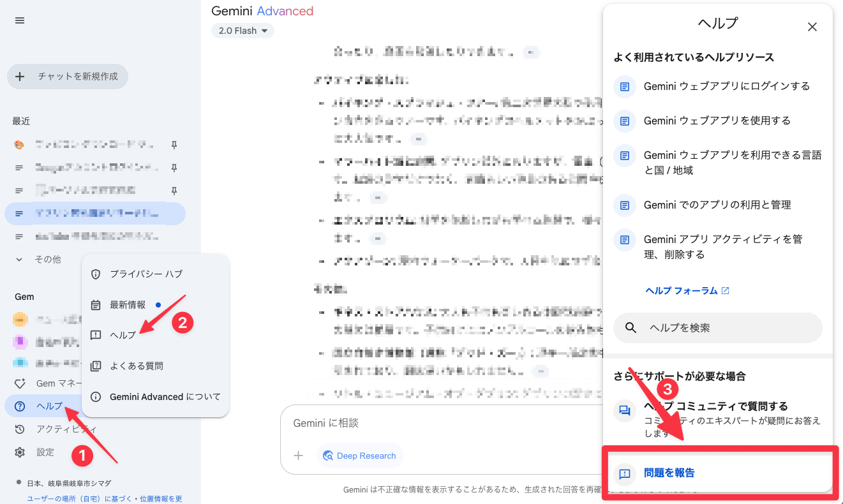This screenshot has width=843, height=504.
Task: Close the ヘルプ panel with X
Action: pyautogui.click(x=812, y=27)
